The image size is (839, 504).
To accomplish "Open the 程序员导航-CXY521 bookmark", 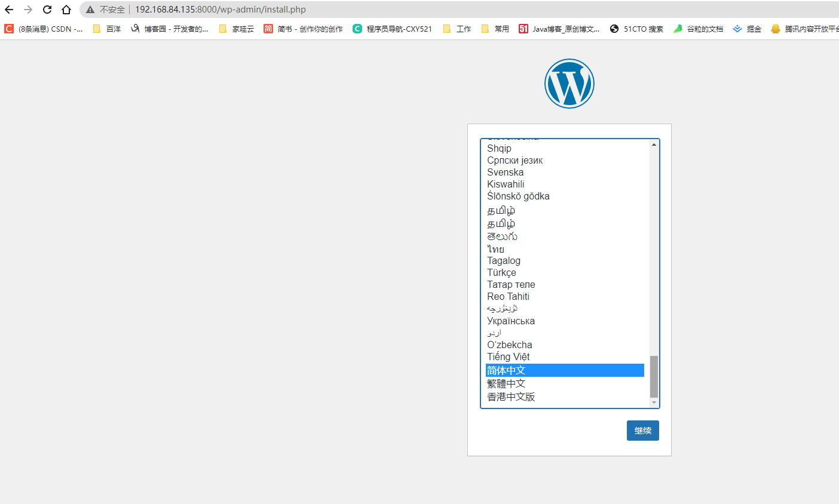I will tap(393, 29).
